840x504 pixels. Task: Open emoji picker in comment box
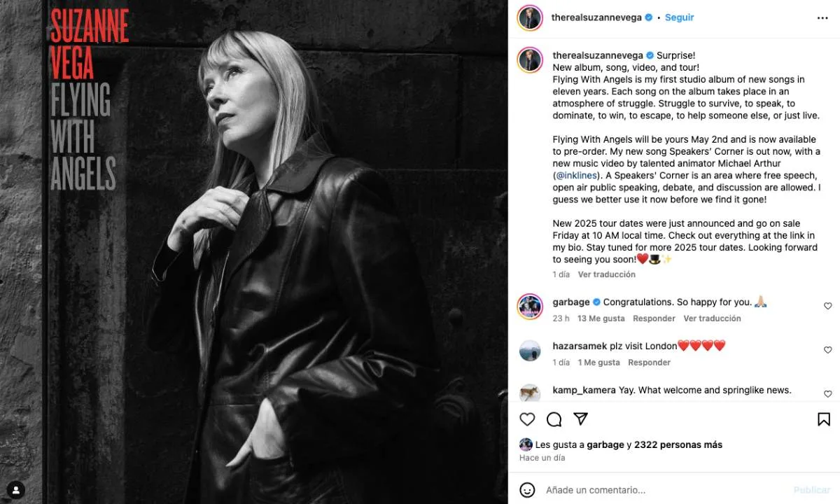tap(527, 490)
